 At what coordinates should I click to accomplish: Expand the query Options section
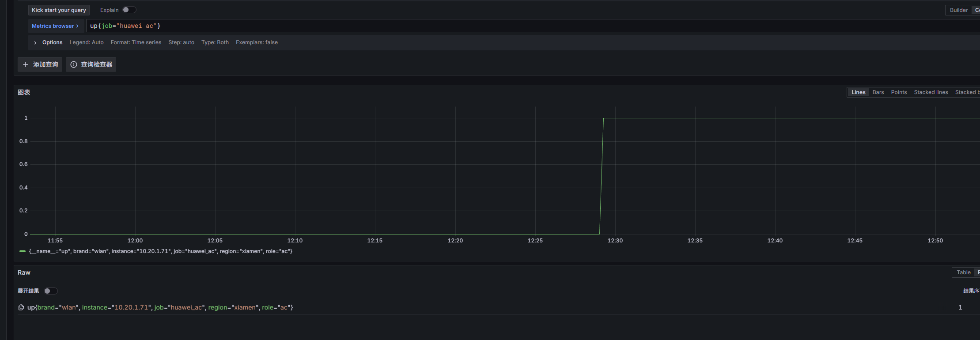52,42
